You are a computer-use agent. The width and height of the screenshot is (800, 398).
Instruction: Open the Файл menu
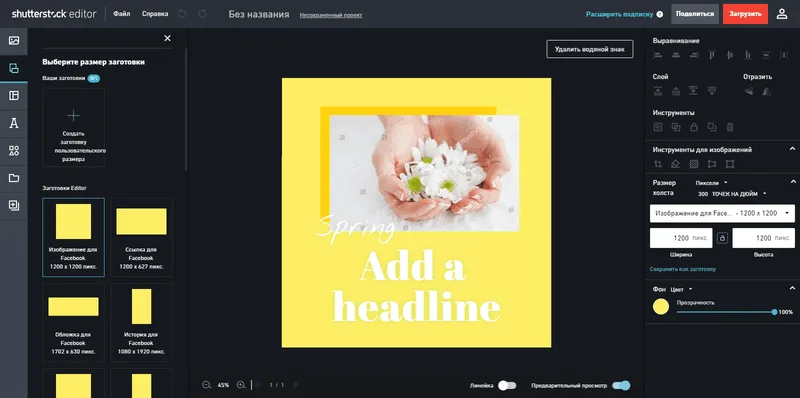coord(121,14)
